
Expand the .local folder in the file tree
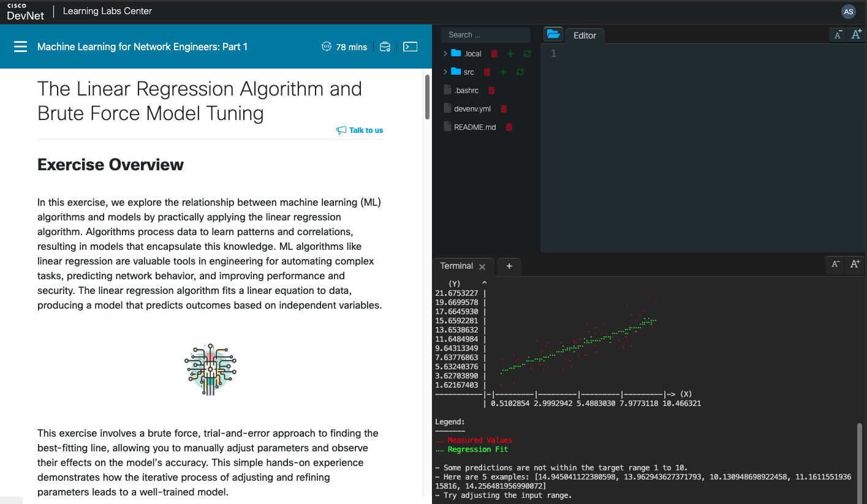pos(445,53)
